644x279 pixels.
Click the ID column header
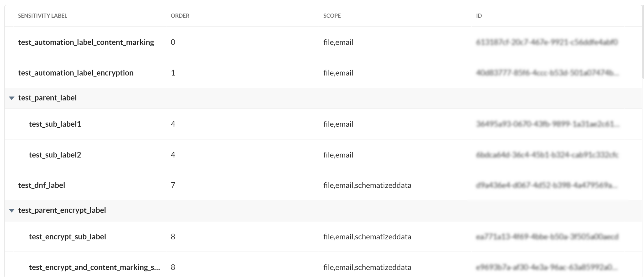tap(479, 15)
